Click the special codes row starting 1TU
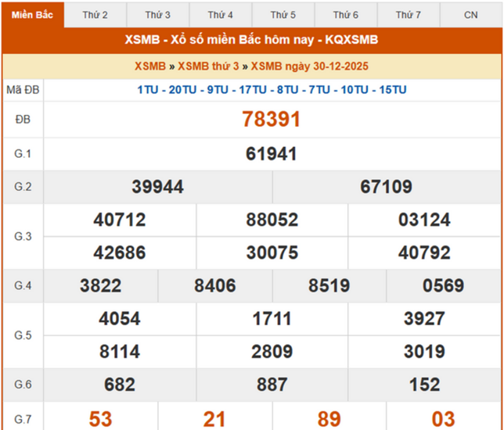The image size is (504, 430). point(272,90)
